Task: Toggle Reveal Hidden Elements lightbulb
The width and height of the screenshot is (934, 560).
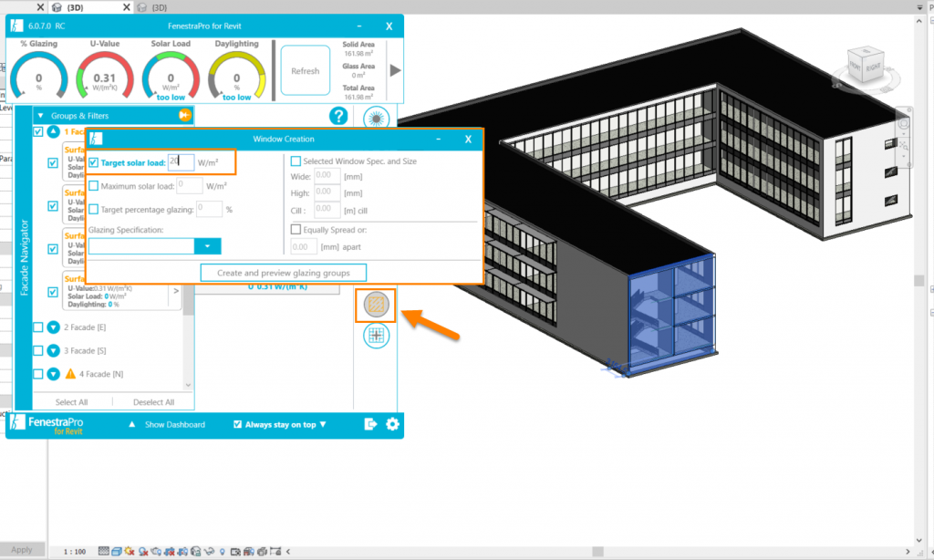Action: pos(223,552)
